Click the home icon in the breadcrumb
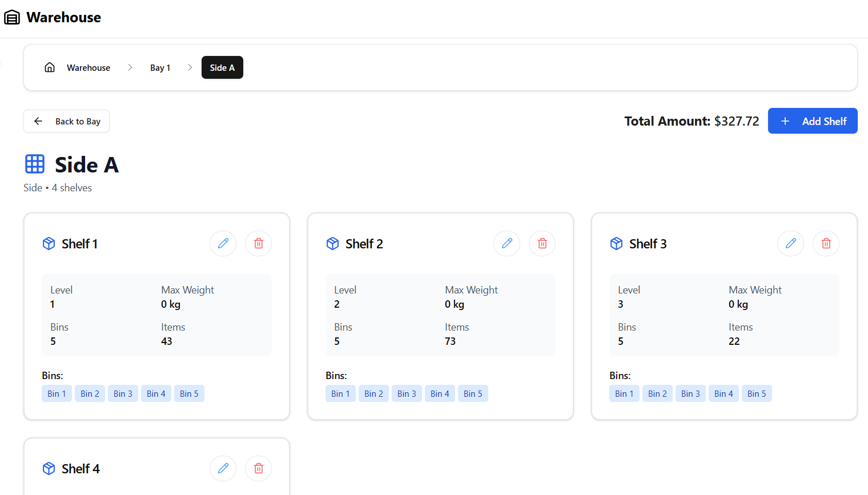Screen dimensions: 868x495 50,67
